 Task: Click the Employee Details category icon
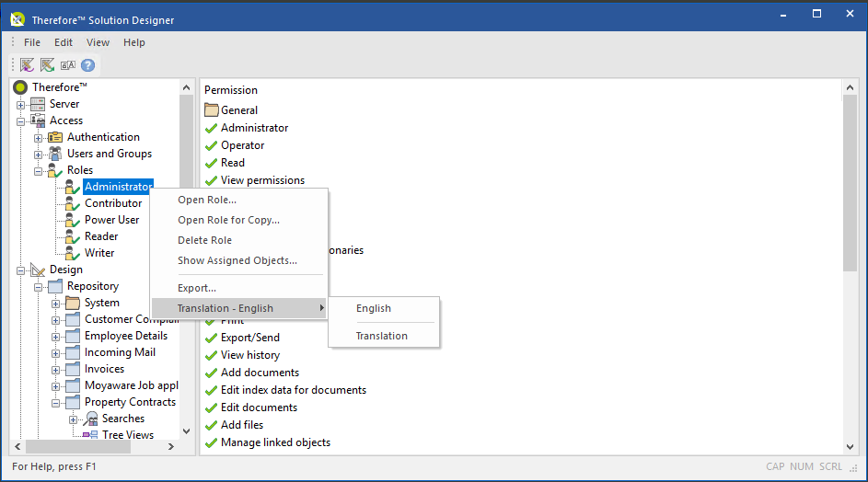coord(73,336)
